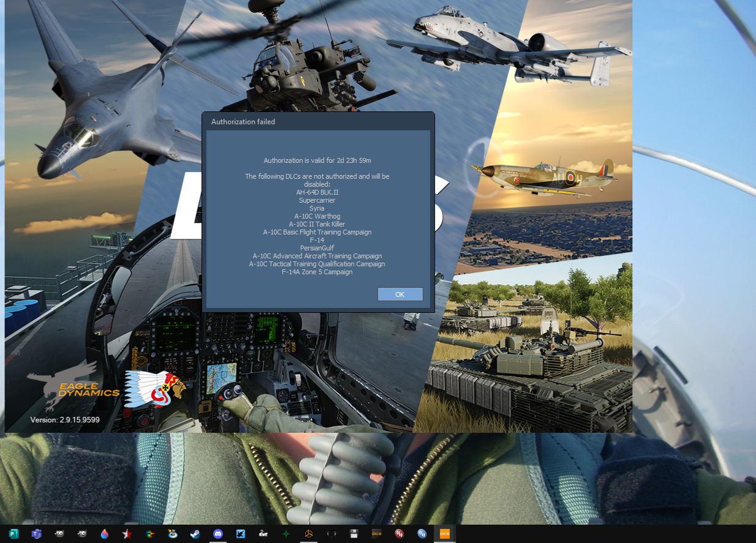Click the "Supercarrier" DLC entry
756x543 pixels.
pos(317,200)
